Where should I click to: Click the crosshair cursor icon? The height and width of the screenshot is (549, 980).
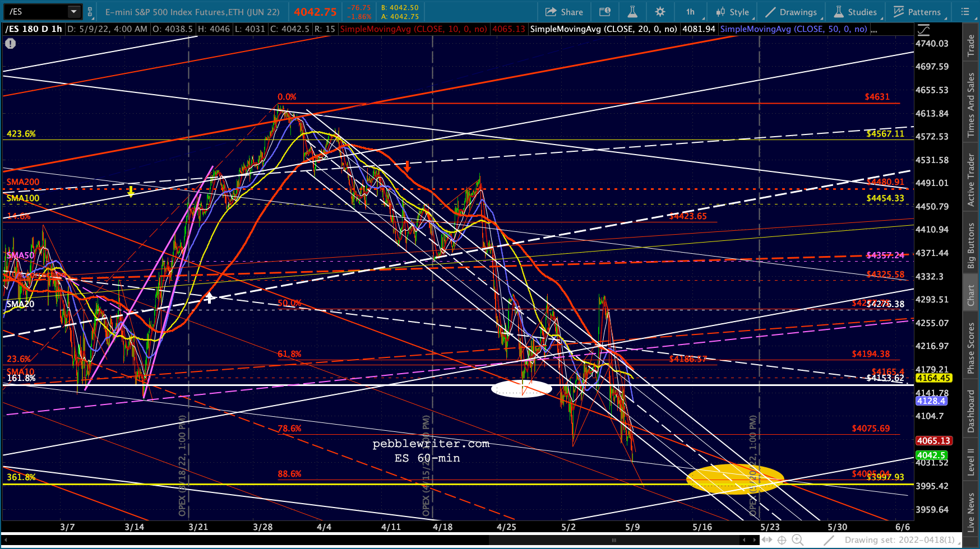(x=782, y=540)
